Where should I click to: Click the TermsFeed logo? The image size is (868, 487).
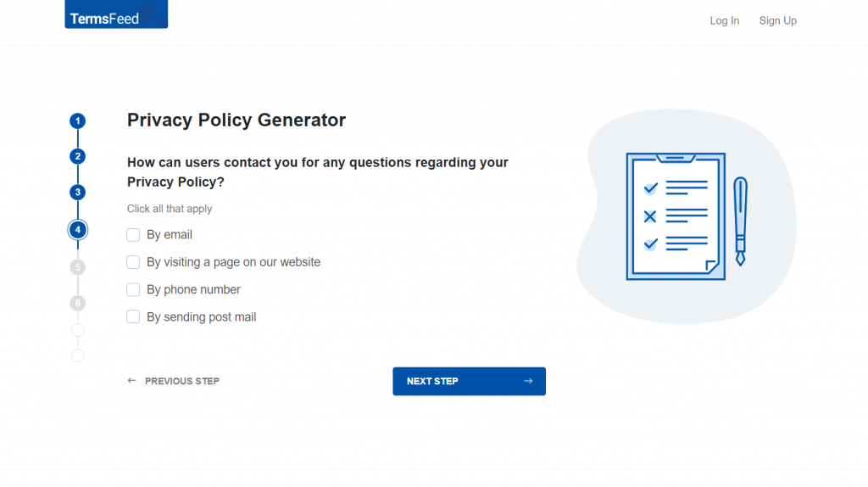116,14
